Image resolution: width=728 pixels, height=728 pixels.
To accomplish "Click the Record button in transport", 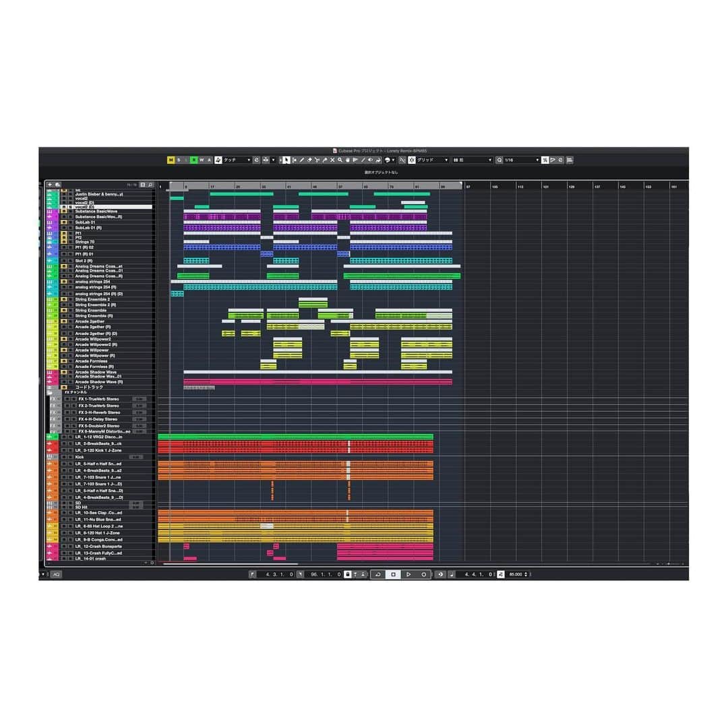I will pos(423,574).
